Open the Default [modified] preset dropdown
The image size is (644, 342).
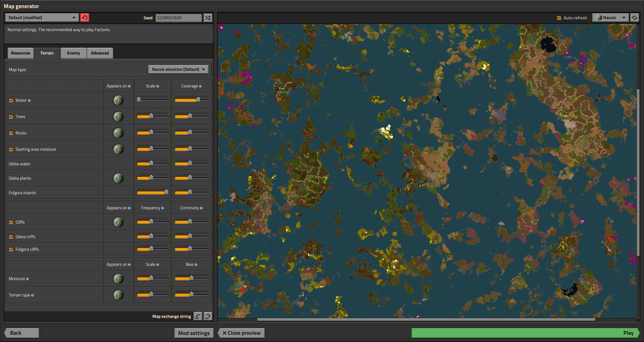tap(42, 18)
